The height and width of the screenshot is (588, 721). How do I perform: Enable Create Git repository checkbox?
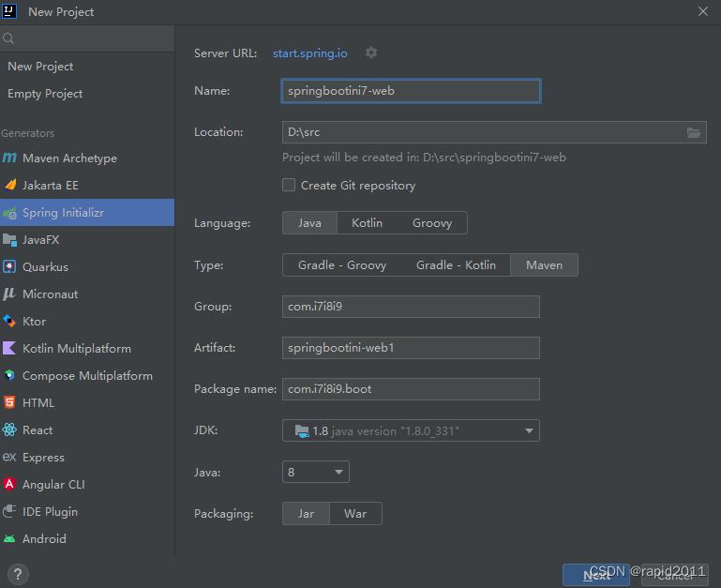pos(289,185)
